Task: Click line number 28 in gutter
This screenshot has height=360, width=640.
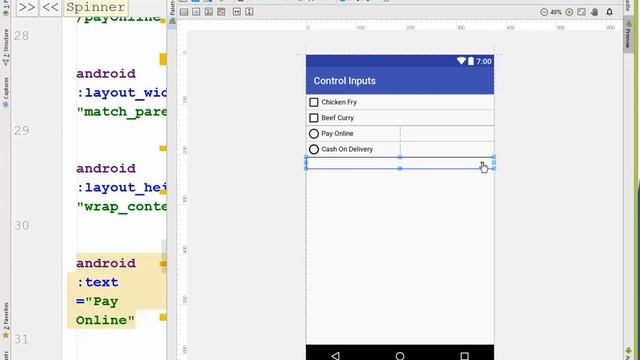Action: click(x=21, y=36)
